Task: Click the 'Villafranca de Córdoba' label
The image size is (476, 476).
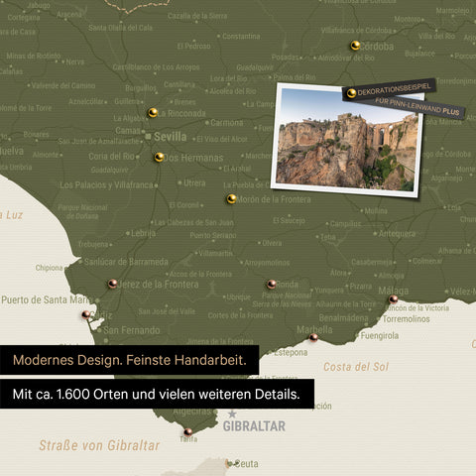Action: click(x=356, y=31)
